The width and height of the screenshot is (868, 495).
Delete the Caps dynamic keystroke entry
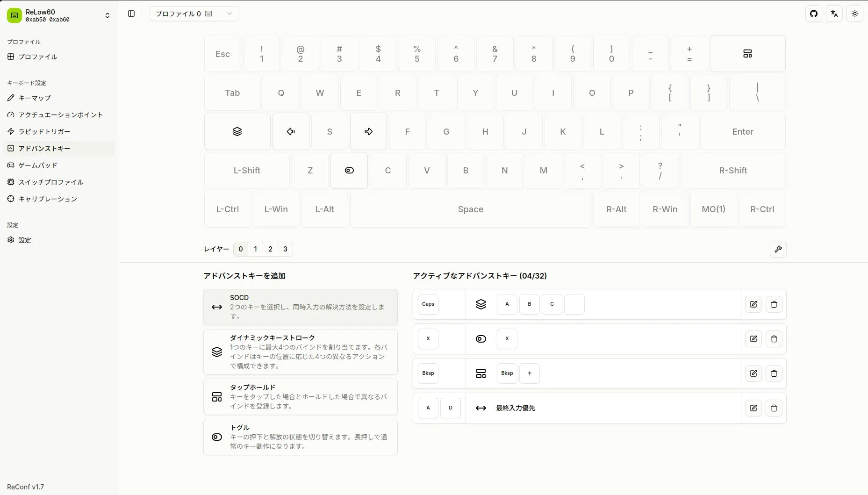[774, 304]
